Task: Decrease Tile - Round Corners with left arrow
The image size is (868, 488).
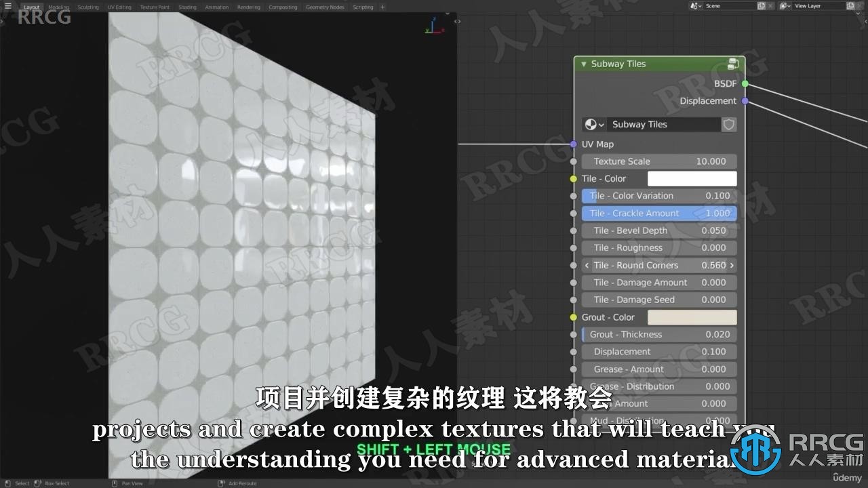Action: 587,265
